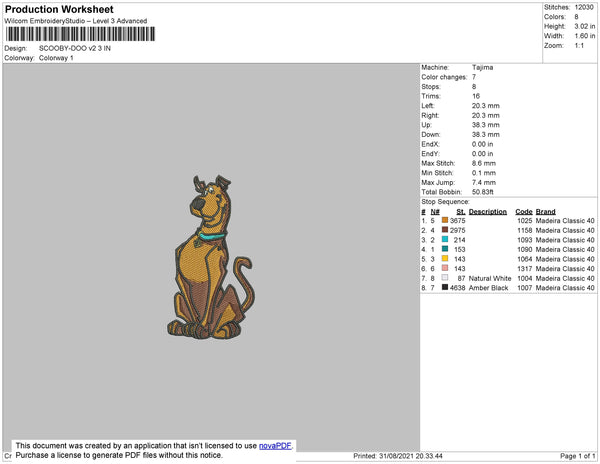Viewport: 600px width, 464px height.
Task: Click the Stitches value '12030'
Action: (x=584, y=7)
